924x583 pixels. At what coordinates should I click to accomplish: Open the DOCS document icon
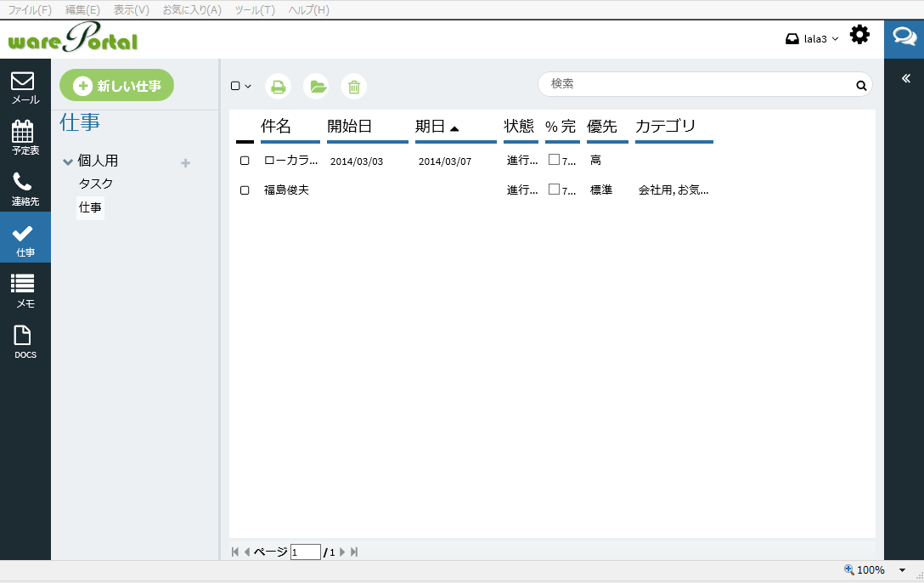[25, 342]
